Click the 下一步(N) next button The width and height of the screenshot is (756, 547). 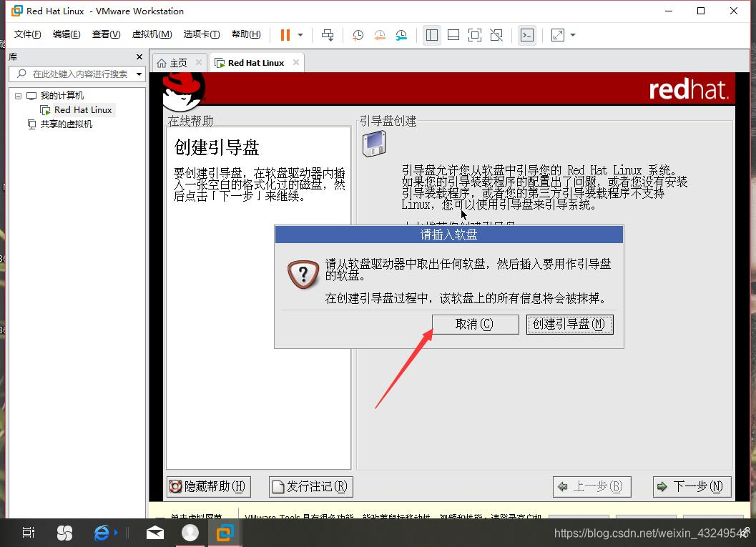[692, 487]
